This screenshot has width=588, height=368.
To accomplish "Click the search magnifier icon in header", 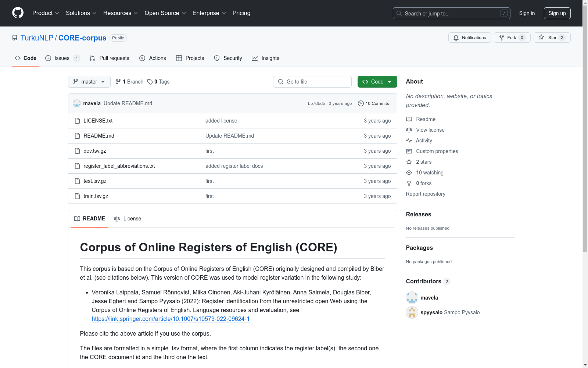I will (399, 13).
